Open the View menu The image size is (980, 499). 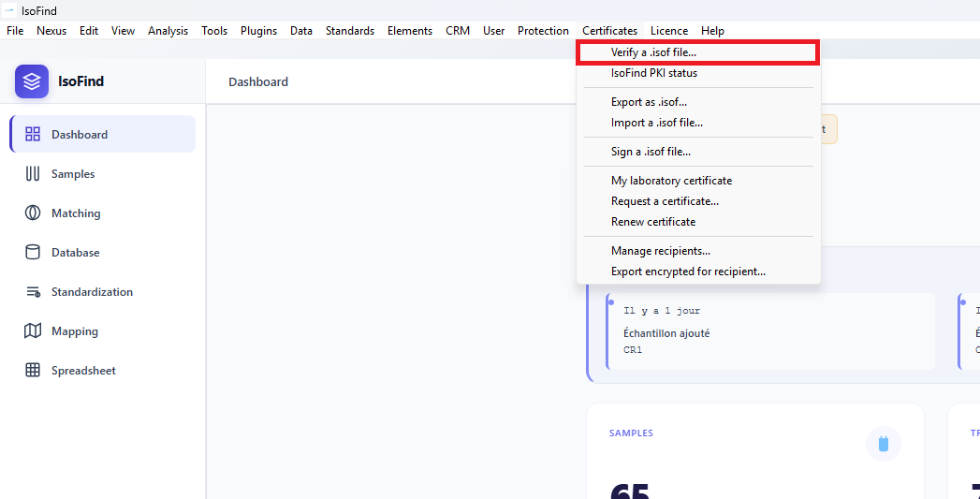click(x=124, y=31)
